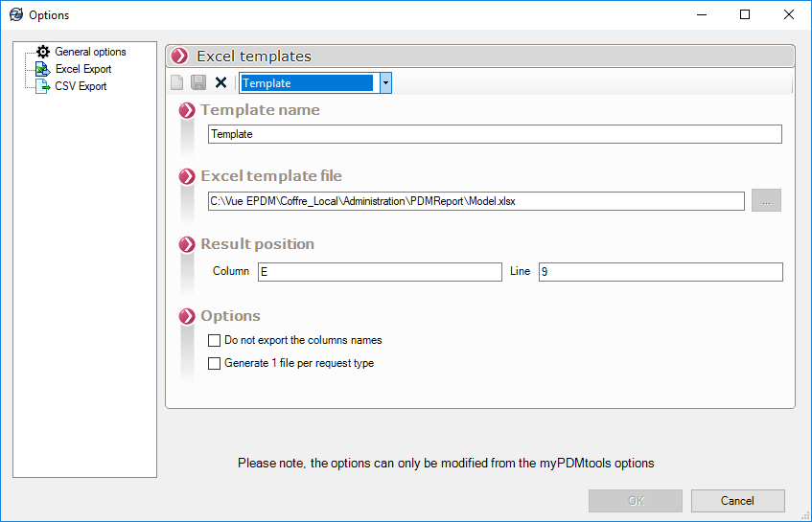This screenshot has height=522, width=812.
Task: Open the Template selection dropdown arrow
Action: 385,83
